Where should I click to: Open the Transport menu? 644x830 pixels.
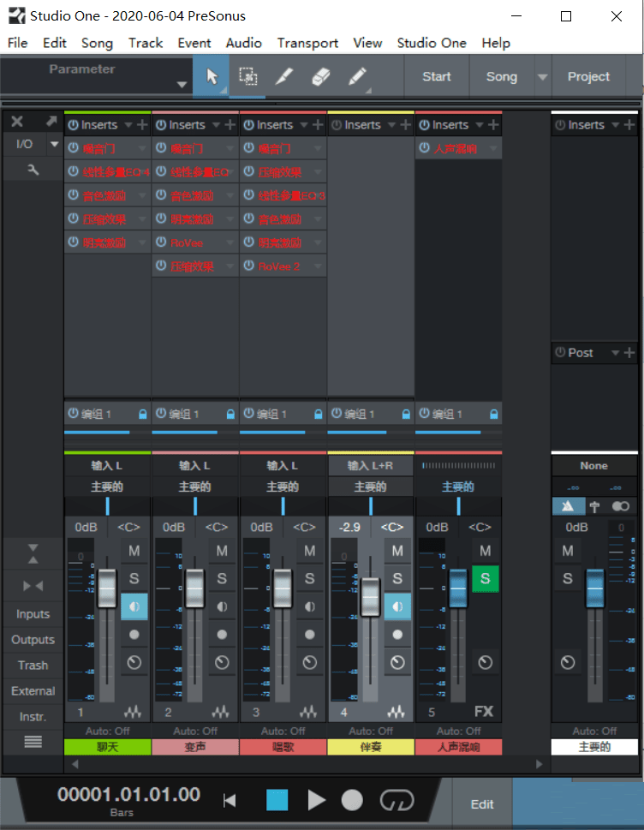(x=307, y=43)
